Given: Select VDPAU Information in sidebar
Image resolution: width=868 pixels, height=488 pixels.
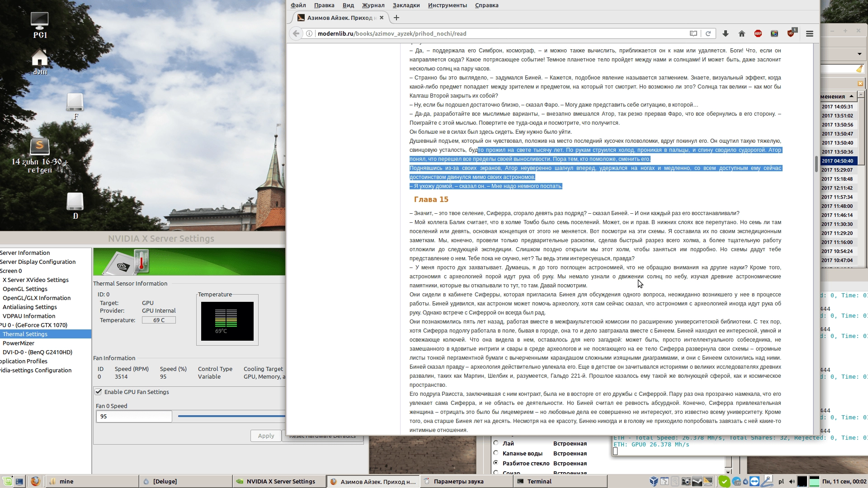Looking at the screenshot, I should 28,316.
